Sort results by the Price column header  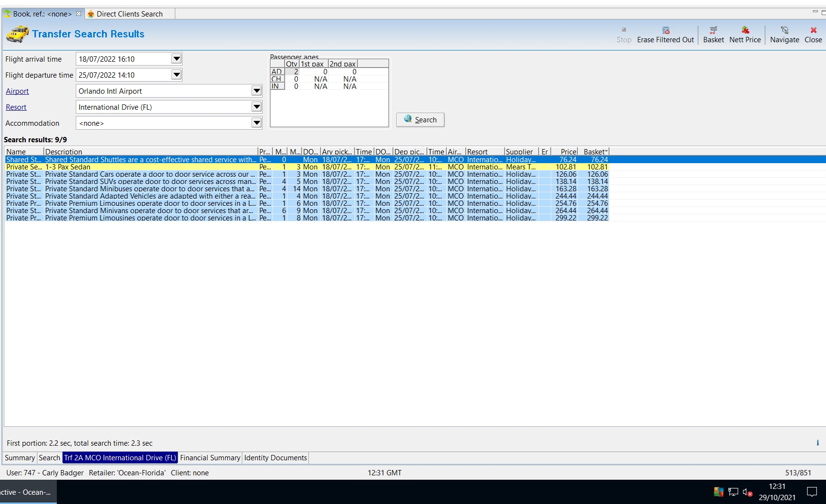pos(564,151)
